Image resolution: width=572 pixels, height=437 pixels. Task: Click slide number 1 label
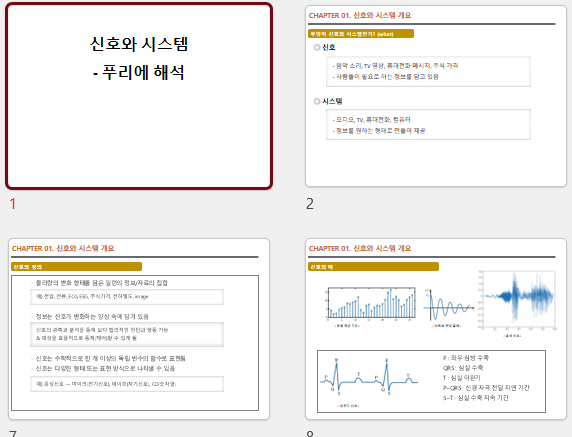(13, 204)
